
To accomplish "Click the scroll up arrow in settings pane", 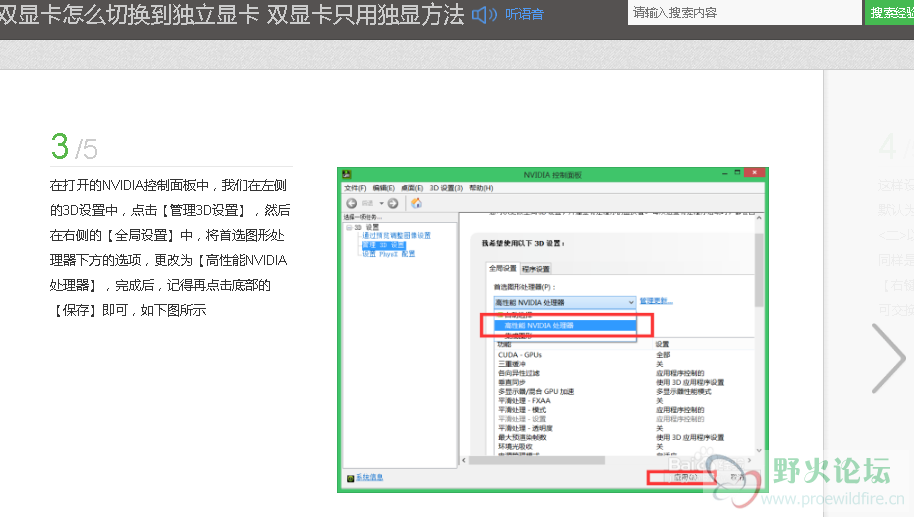I will [759, 218].
